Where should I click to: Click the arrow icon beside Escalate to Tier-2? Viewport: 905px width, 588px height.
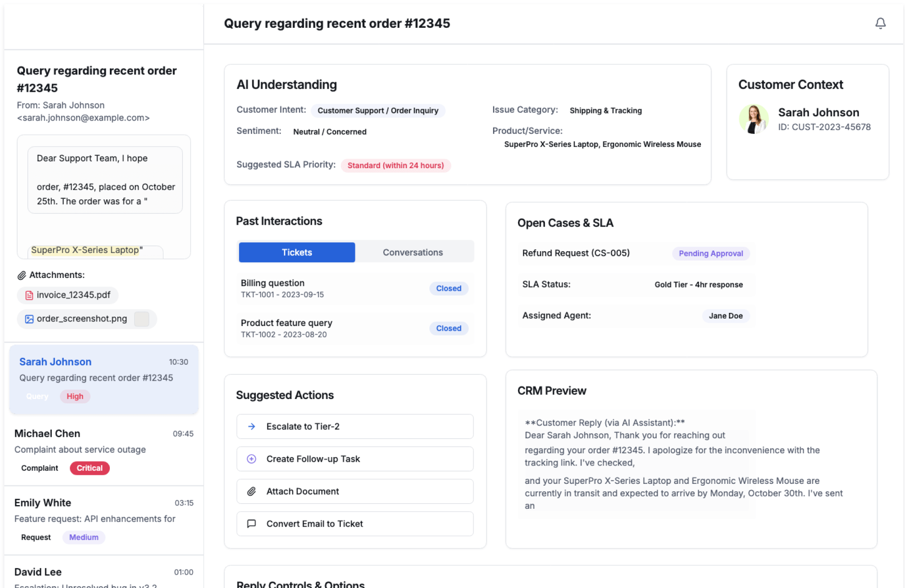click(252, 426)
